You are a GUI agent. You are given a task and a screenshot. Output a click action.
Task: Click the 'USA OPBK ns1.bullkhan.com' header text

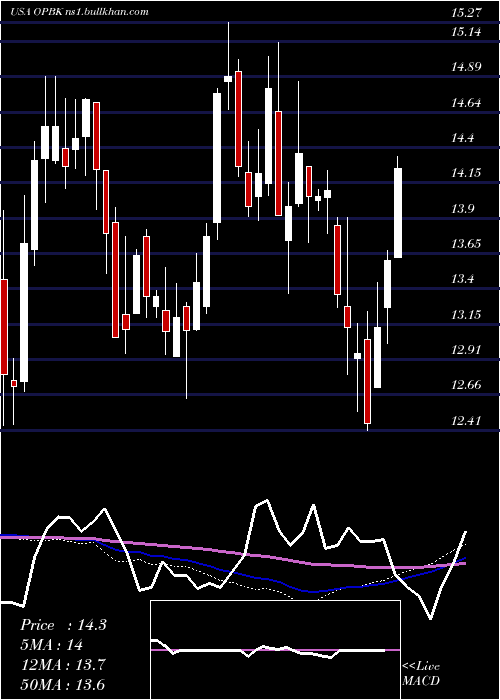(x=79, y=12)
